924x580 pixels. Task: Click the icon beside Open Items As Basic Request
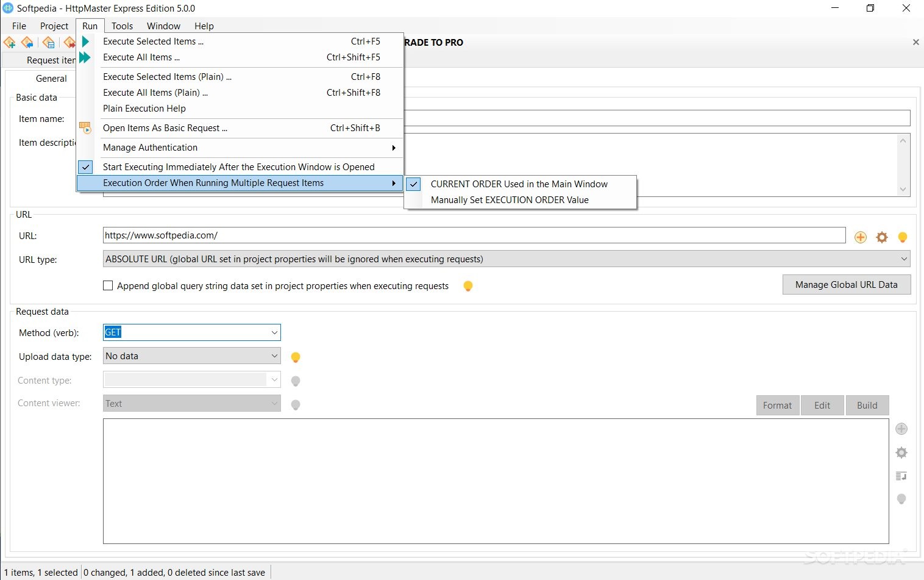coord(85,128)
